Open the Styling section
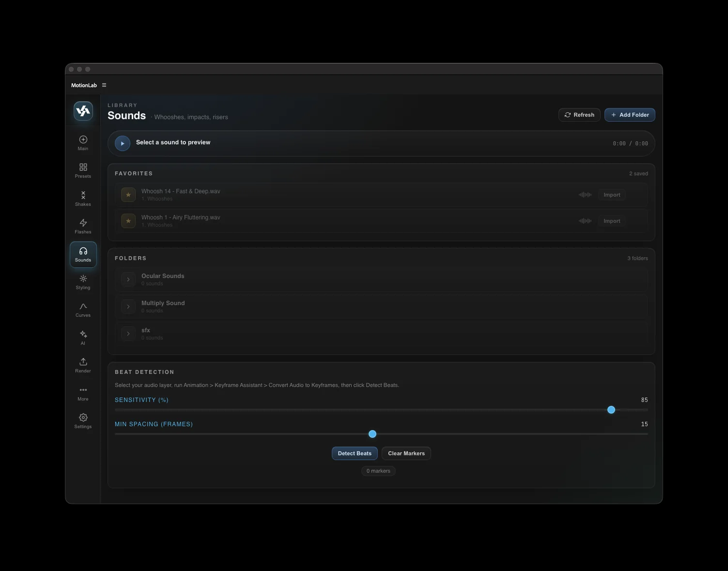This screenshot has width=728, height=571. [83, 282]
